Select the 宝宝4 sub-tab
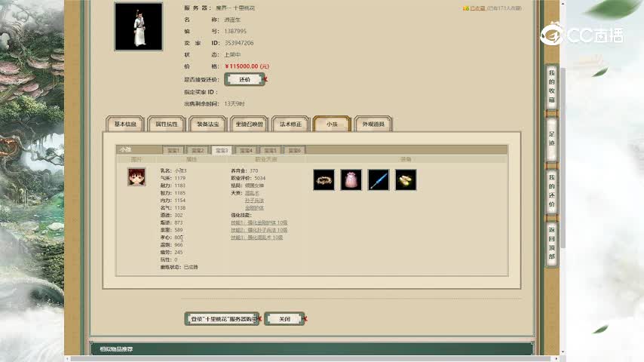Screen dimensions: 644x362 246,150
